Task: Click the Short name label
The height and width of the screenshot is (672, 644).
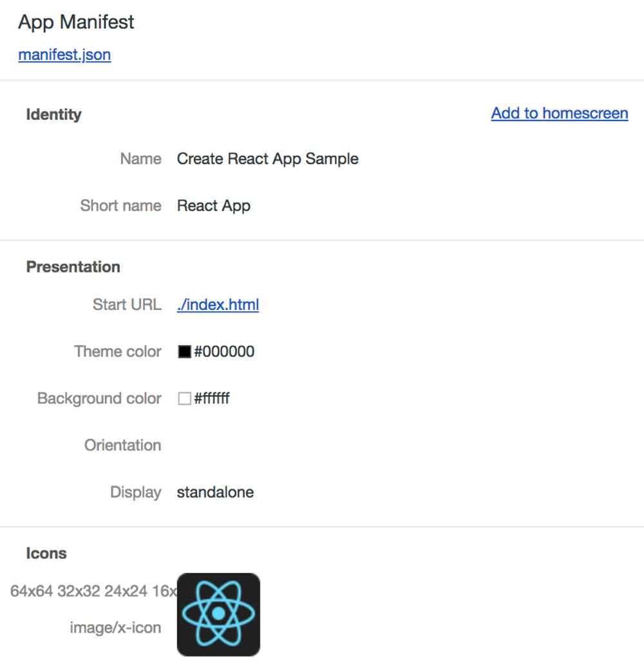Action: (x=121, y=206)
